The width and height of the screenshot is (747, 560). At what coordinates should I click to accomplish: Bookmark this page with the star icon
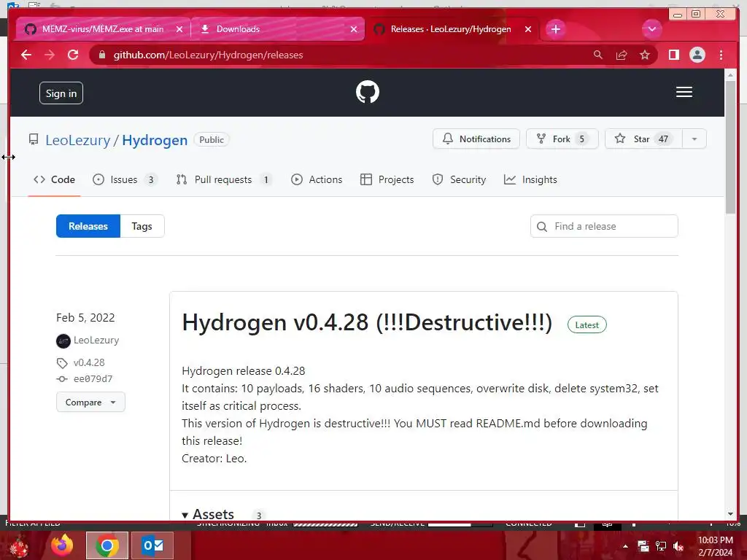(x=645, y=55)
